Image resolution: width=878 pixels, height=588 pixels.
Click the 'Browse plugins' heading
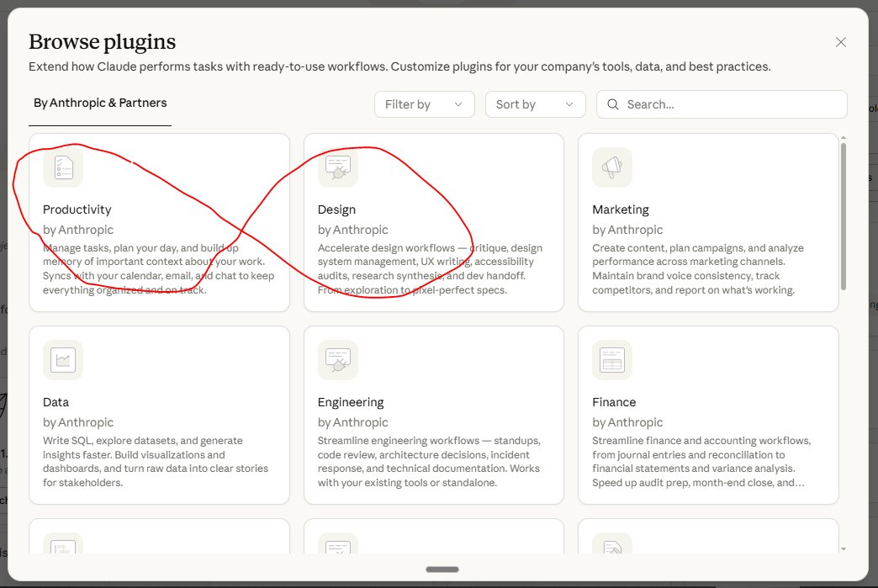pos(103,42)
